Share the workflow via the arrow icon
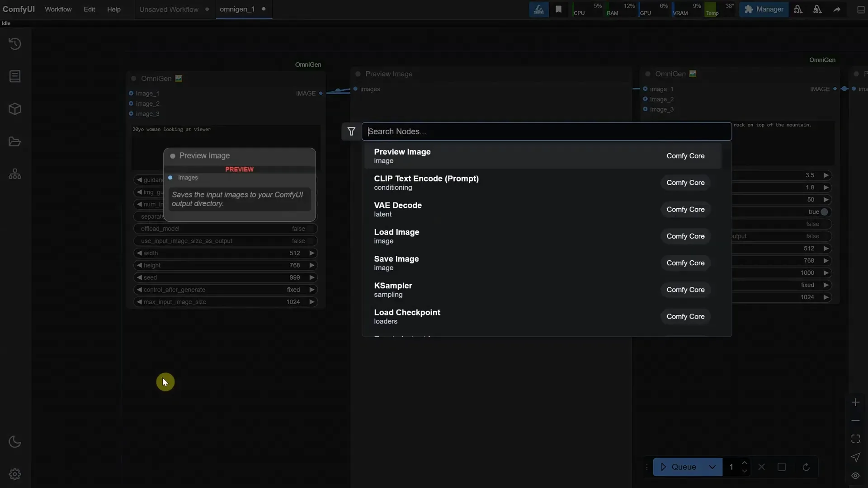868x488 pixels. 837,9
